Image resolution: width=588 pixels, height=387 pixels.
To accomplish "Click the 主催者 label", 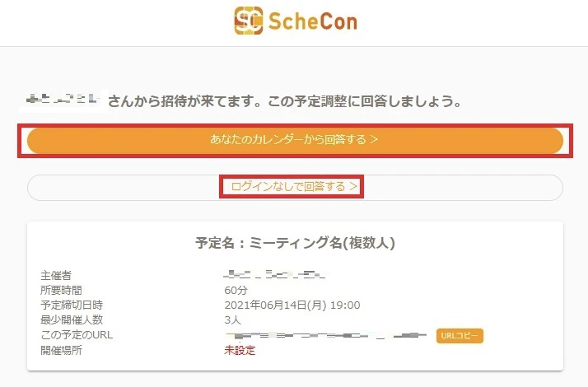I will (57, 275).
